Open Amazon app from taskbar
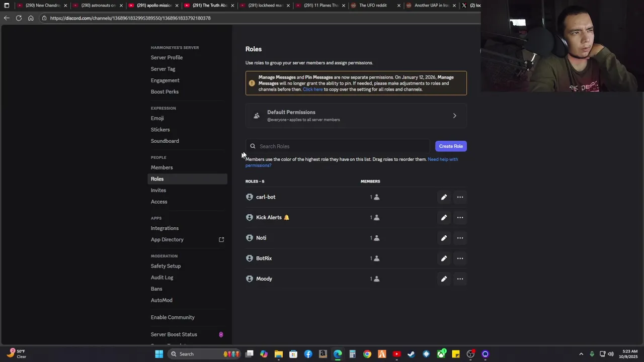 click(323, 354)
